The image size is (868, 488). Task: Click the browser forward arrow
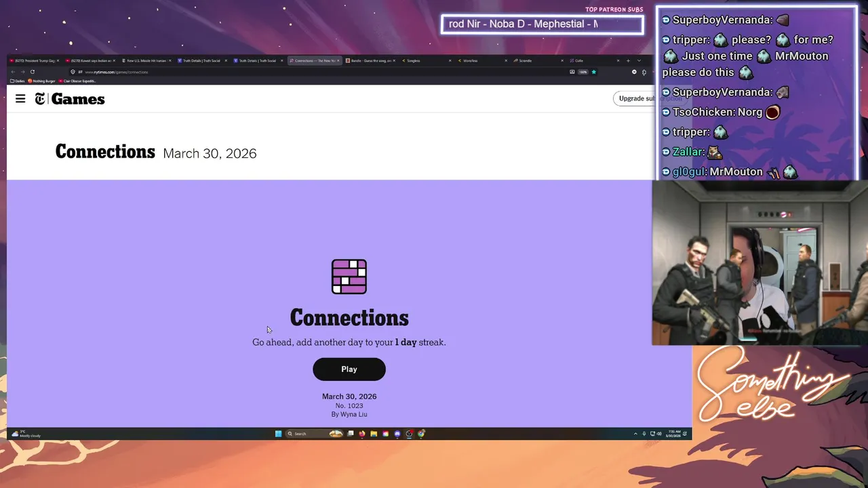[22, 72]
